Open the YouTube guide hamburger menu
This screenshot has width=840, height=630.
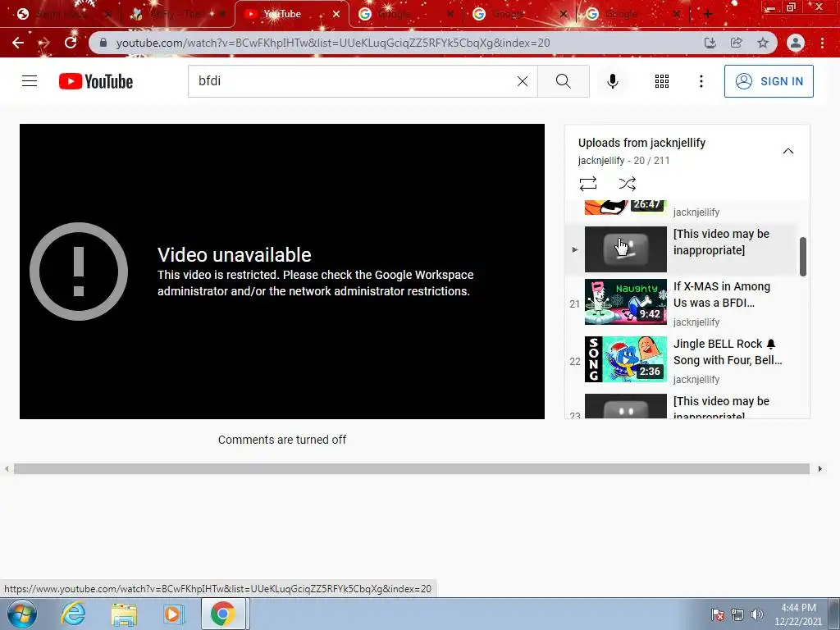tap(30, 81)
